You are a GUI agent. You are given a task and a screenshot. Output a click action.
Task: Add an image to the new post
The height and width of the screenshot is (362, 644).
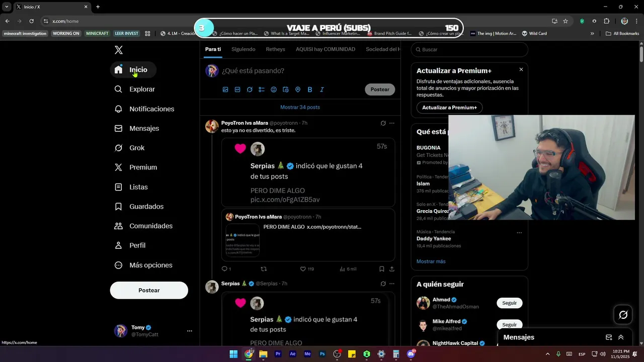click(x=225, y=89)
